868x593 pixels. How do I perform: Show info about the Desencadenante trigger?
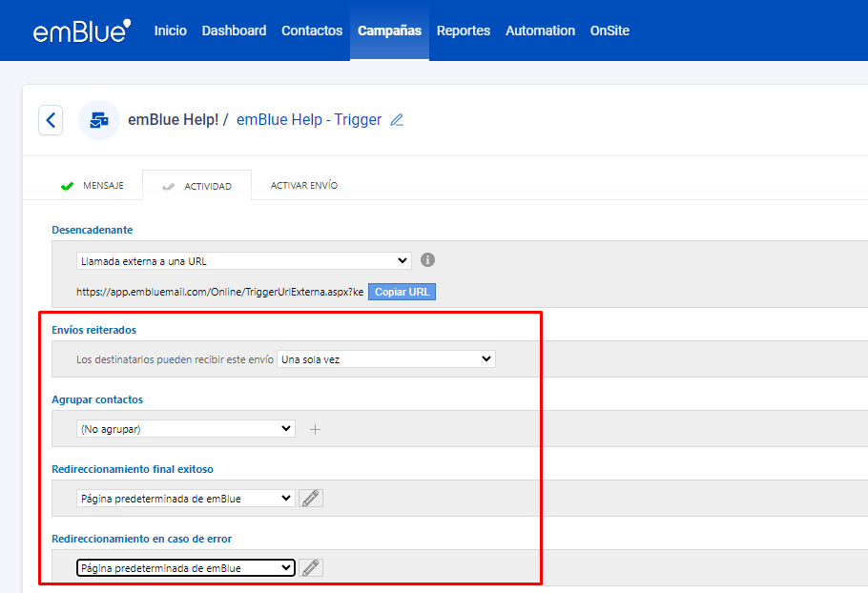point(427,260)
